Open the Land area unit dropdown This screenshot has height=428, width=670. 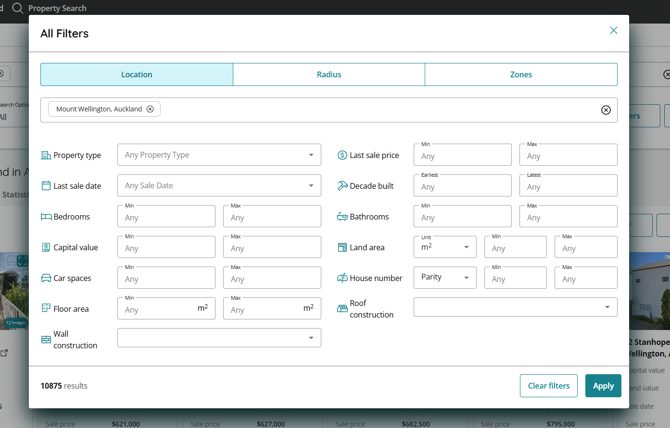[445, 247]
